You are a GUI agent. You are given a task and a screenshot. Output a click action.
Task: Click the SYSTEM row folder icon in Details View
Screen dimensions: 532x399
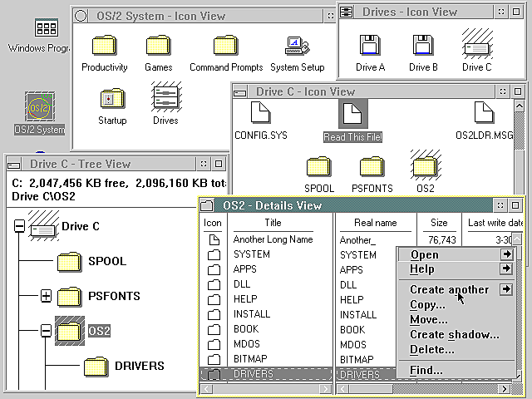click(214, 254)
